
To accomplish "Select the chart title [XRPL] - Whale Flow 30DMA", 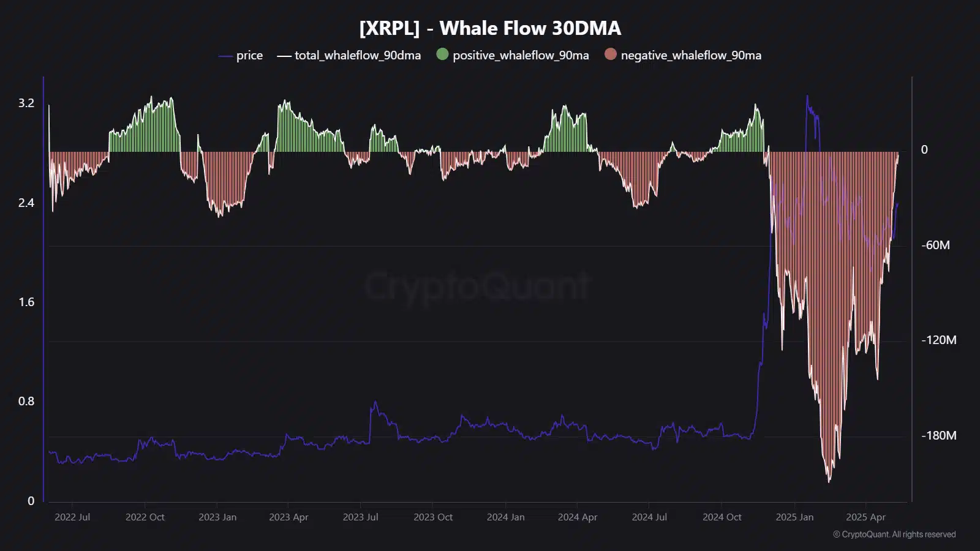I will coord(490,28).
